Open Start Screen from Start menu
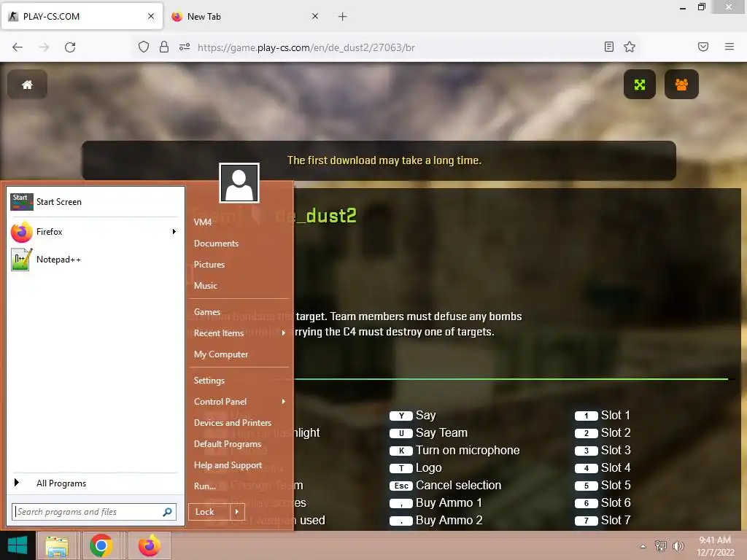Screen dimensions: 747x560 tap(96, 202)
